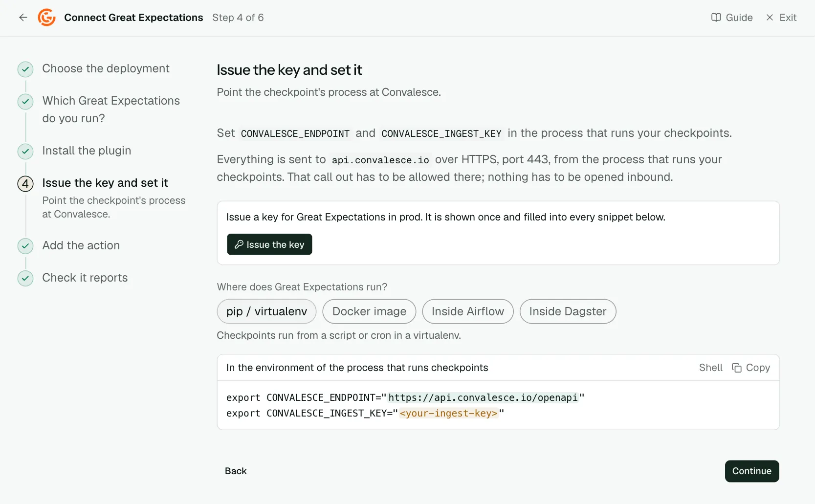Click the Copy label on snippet
This screenshot has width=815, height=504.
[758, 368]
